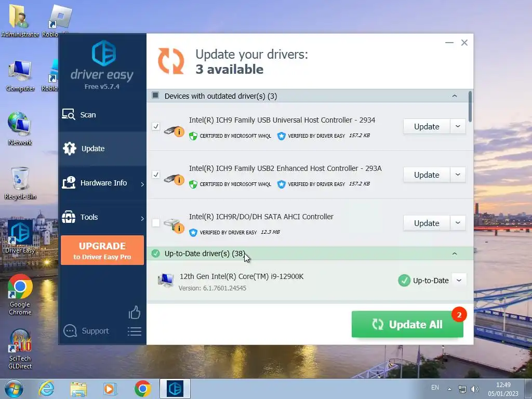Open Windows Explorer from taskbar
The height and width of the screenshot is (399, 532).
point(78,389)
